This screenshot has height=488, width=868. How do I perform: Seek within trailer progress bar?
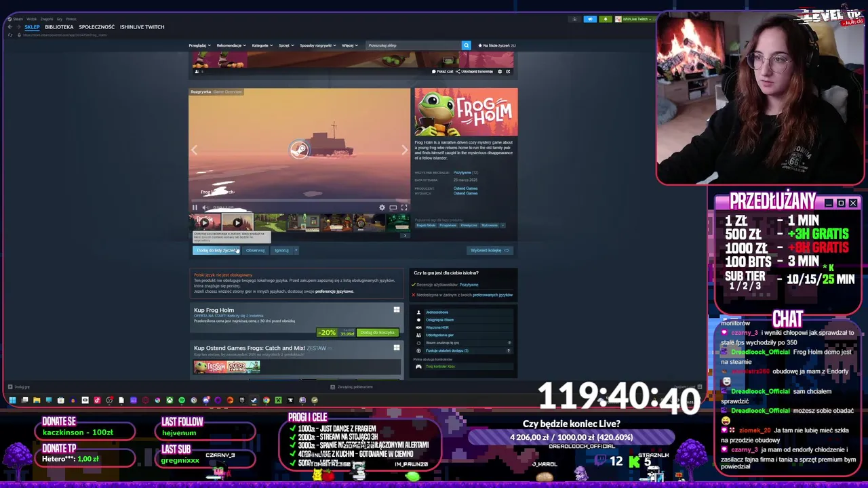pos(299,201)
